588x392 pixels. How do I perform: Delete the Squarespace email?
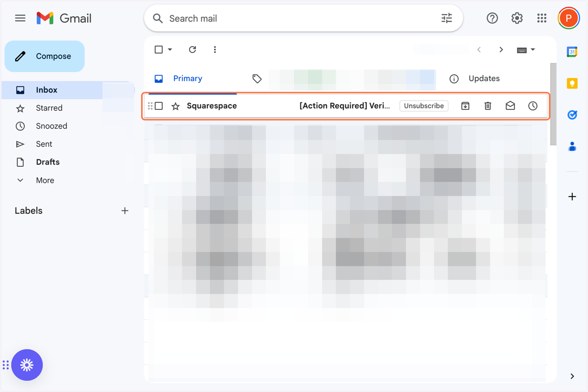pyautogui.click(x=488, y=106)
